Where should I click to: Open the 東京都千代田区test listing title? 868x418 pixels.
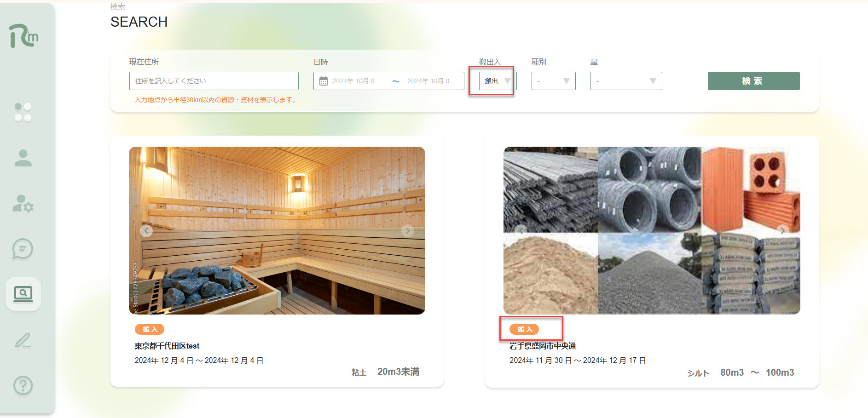(167, 346)
